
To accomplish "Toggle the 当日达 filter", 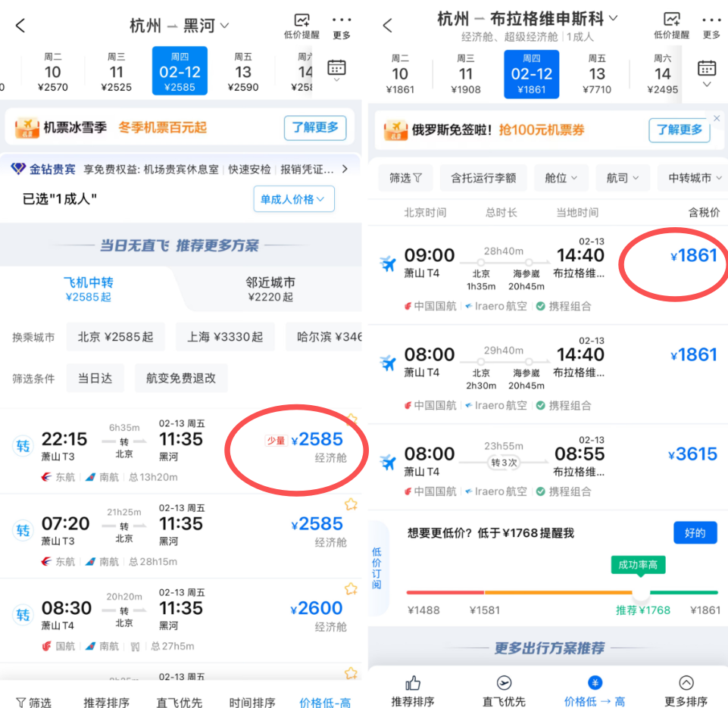I will (x=95, y=377).
